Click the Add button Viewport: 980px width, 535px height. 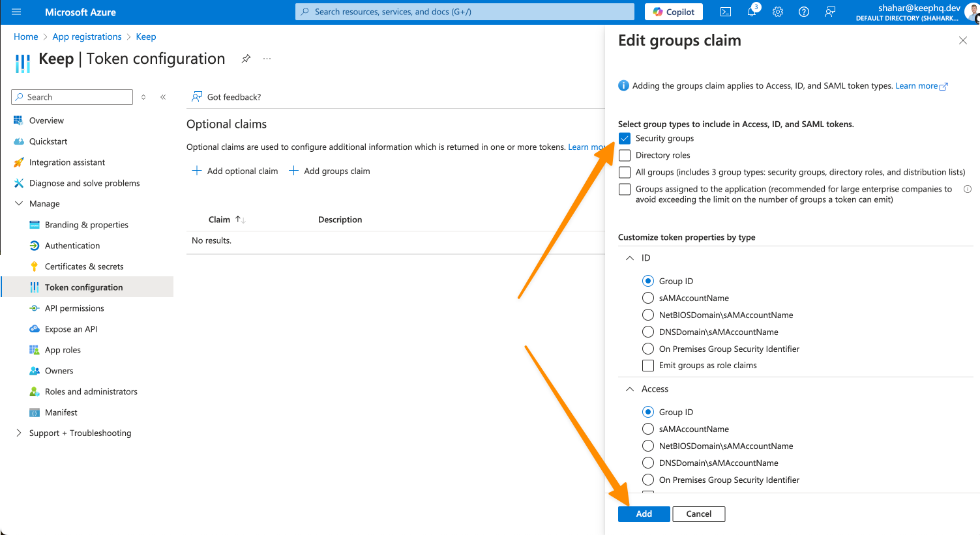644,514
